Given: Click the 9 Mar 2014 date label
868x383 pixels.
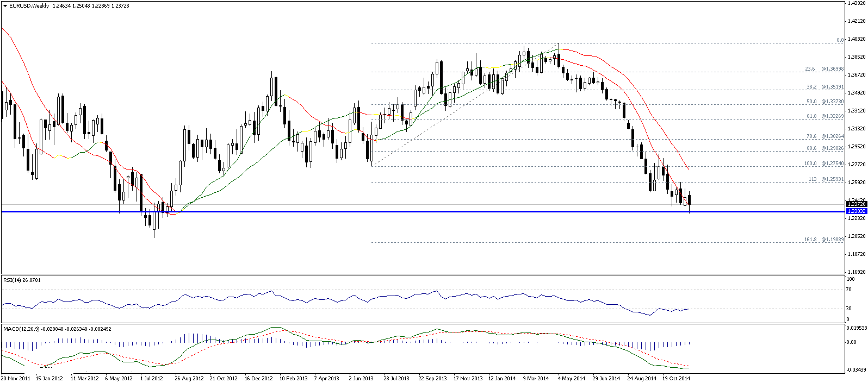Looking at the screenshot, I should pos(536,378).
